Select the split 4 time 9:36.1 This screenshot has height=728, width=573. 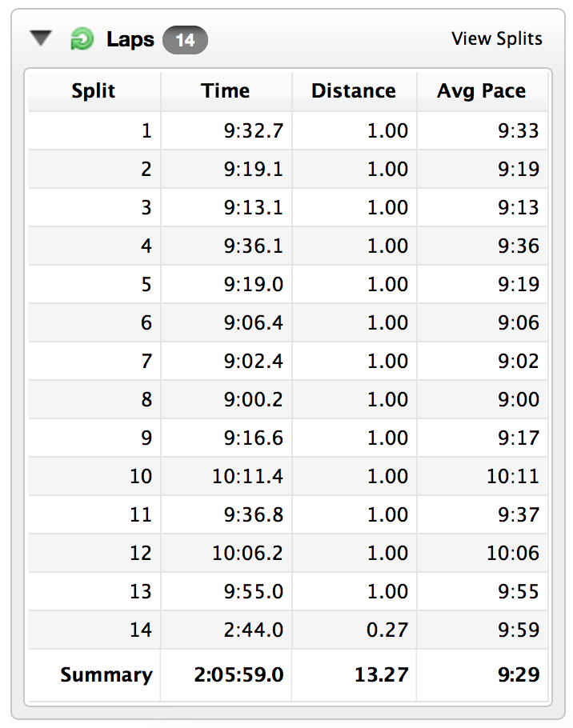click(254, 246)
